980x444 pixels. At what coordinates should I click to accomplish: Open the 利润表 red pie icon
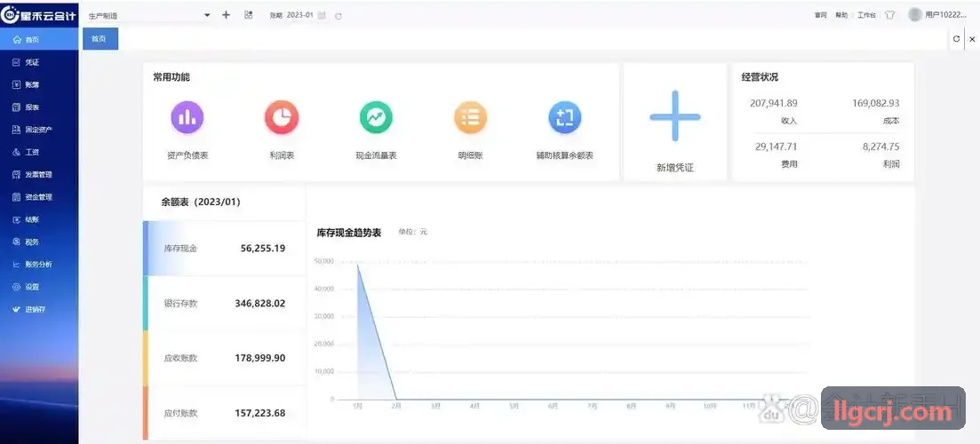(282, 117)
